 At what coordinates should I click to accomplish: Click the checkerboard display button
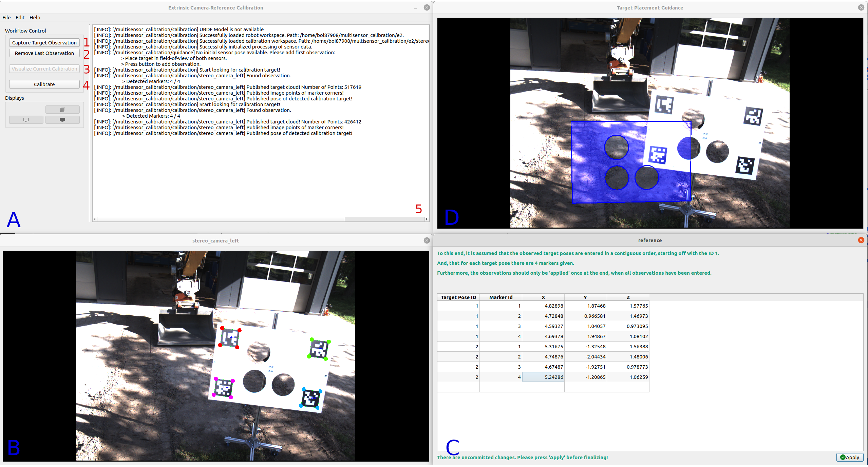[x=62, y=110]
